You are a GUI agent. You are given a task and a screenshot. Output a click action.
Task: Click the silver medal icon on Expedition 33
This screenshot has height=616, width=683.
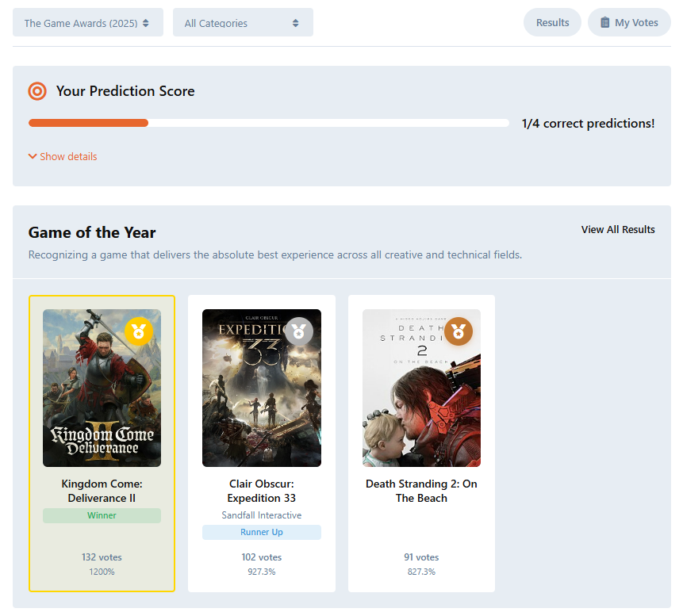(299, 331)
